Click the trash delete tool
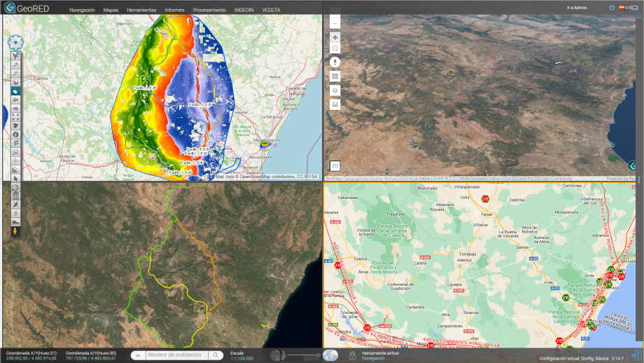Viewport: 644px width, 363px height. [15, 196]
